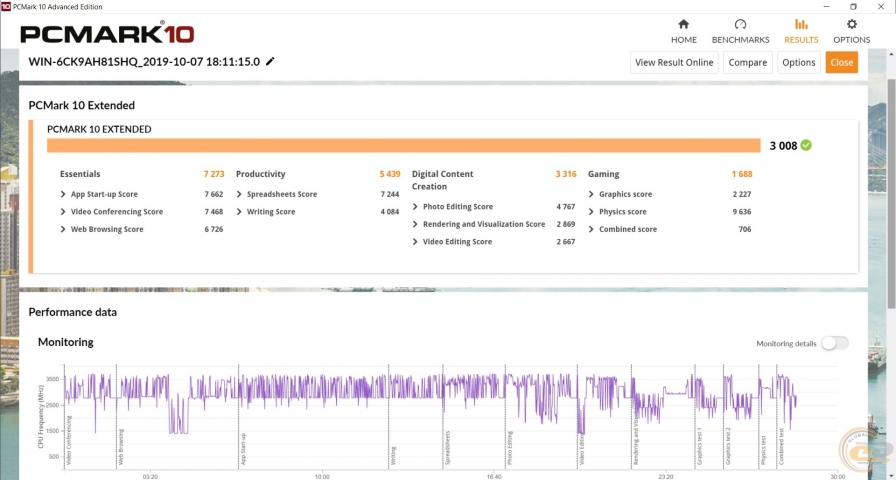The image size is (896, 480).
Task: Click App Start-up value 7 662
Action: click(x=214, y=194)
